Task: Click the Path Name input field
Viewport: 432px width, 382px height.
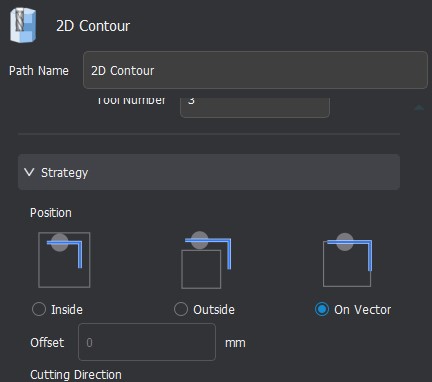Action: tap(255, 70)
